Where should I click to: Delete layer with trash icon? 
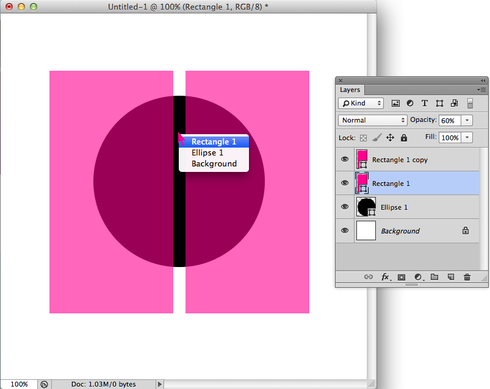(x=467, y=277)
